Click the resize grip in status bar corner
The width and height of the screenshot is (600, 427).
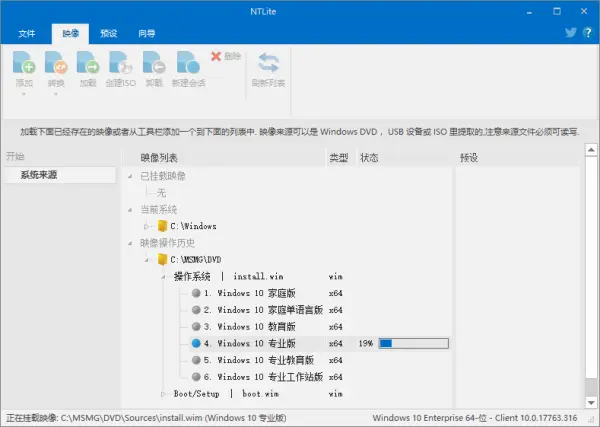point(591,419)
